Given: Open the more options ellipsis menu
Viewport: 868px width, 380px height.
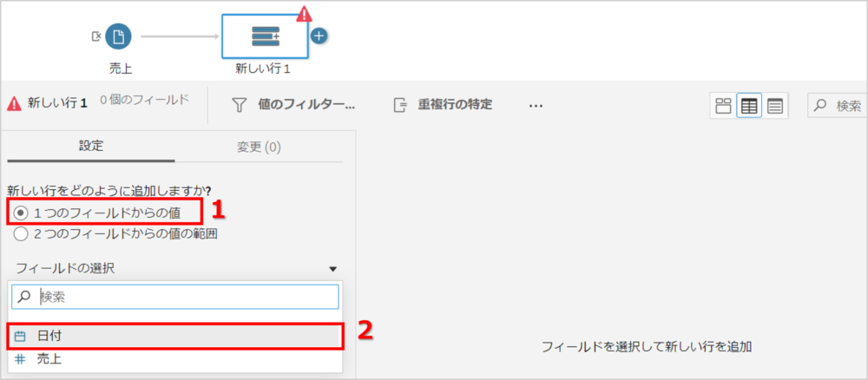Looking at the screenshot, I should [x=536, y=105].
